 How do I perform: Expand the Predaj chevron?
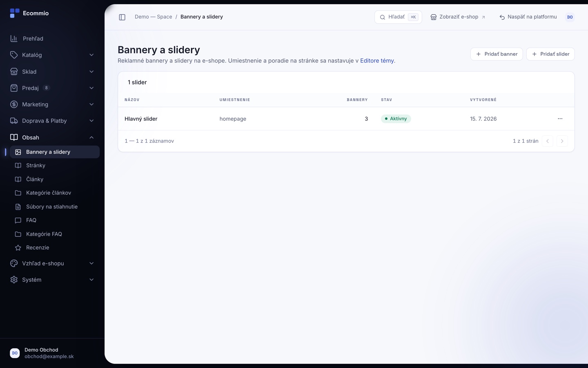click(x=91, y=88)
